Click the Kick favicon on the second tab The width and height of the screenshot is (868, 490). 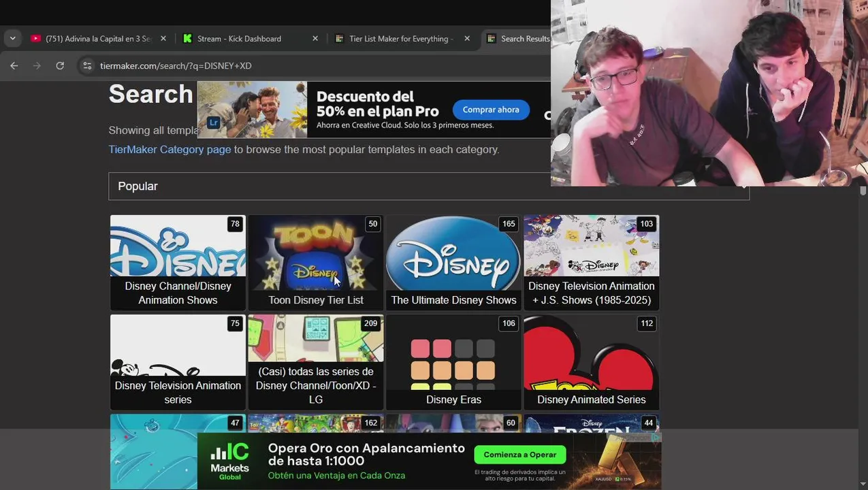pos(187,39)
